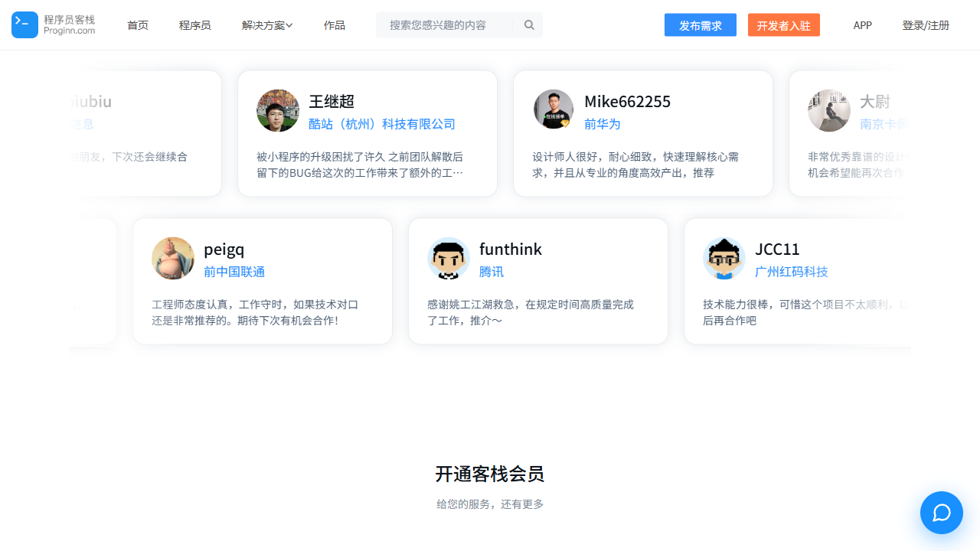Click the search magnifier icon

(529, 25)
